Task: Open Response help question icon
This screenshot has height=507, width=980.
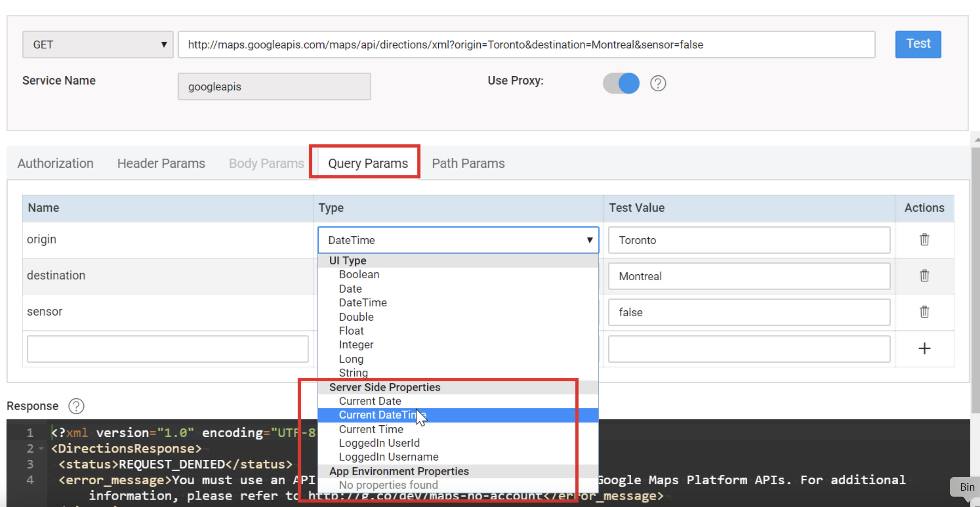Action: click(76, 406)
